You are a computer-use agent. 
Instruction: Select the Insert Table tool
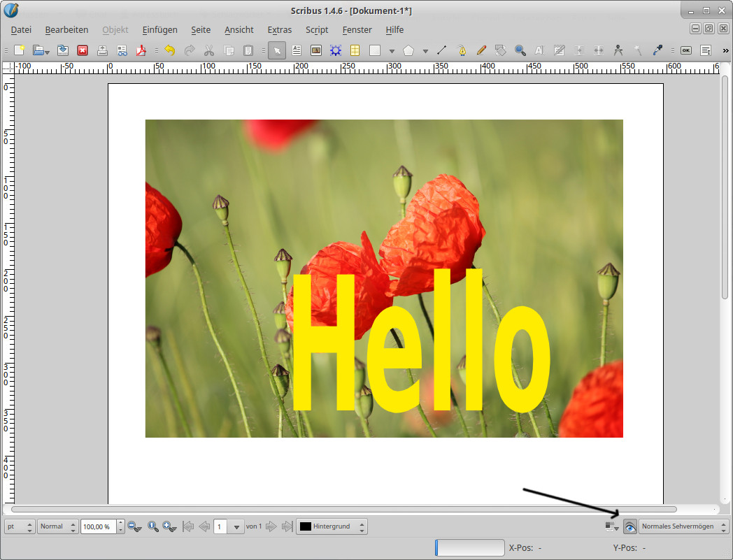pos(355,50)
